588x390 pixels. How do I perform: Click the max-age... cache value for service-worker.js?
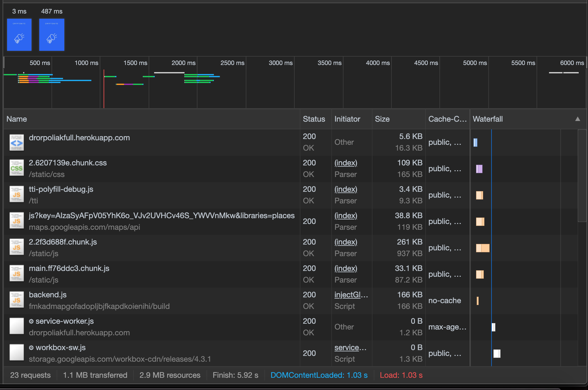point(447,327)
